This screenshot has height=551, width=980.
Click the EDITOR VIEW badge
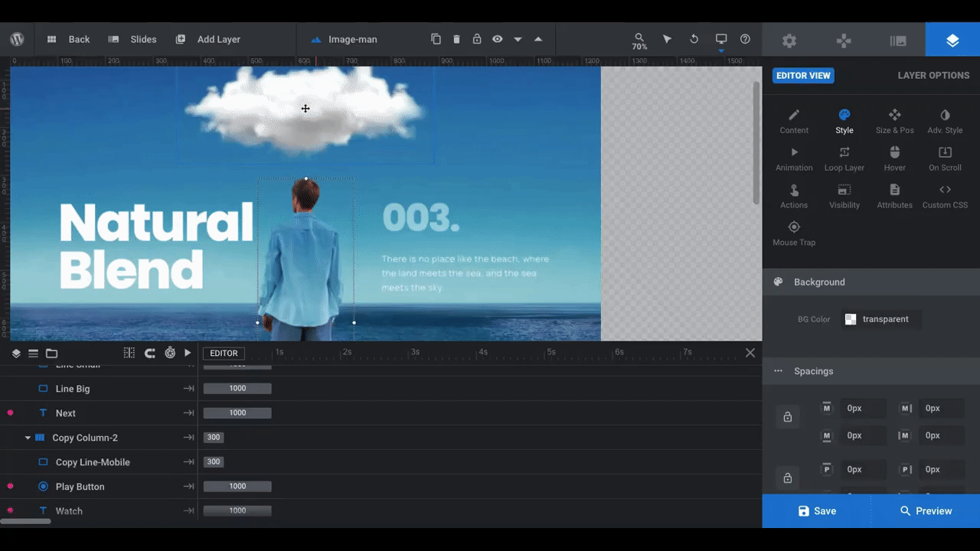click(803, 76)
